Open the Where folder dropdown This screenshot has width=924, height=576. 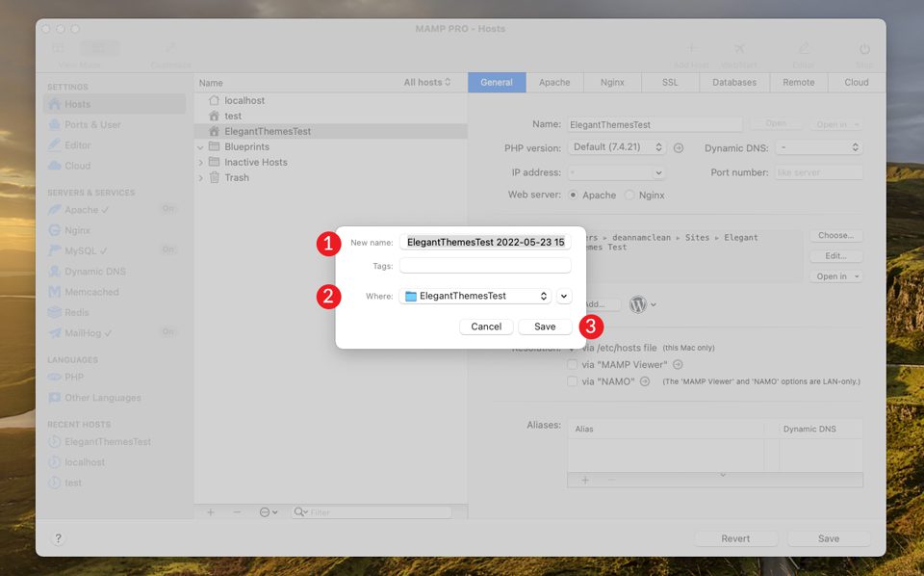coord(475,297)
